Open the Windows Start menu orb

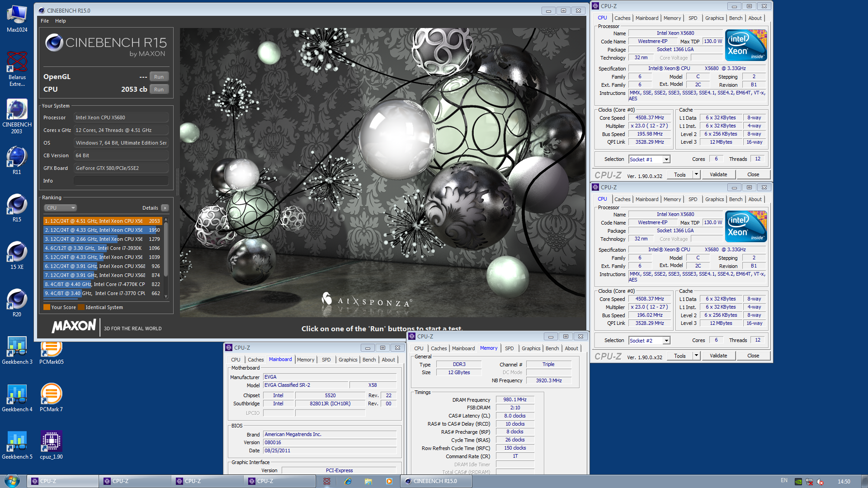coord(12,481)
